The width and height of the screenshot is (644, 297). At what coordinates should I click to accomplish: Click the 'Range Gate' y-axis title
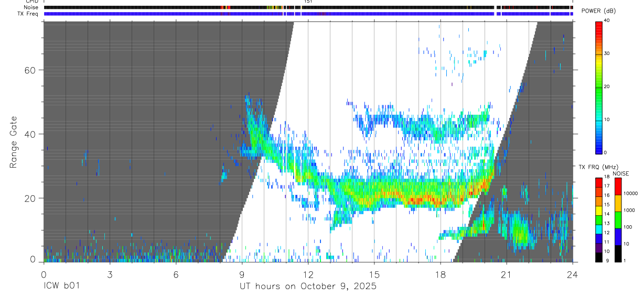coord(14,142)
